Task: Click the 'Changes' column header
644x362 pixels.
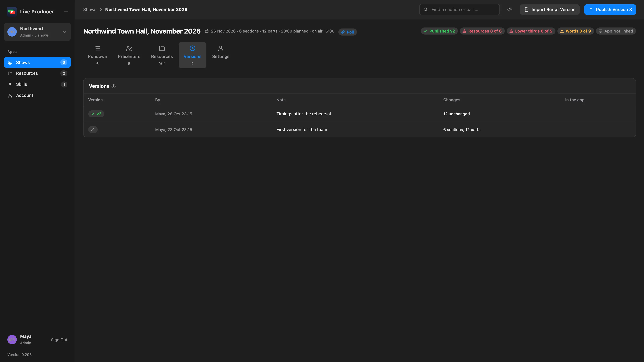Action: pos(451,100)
